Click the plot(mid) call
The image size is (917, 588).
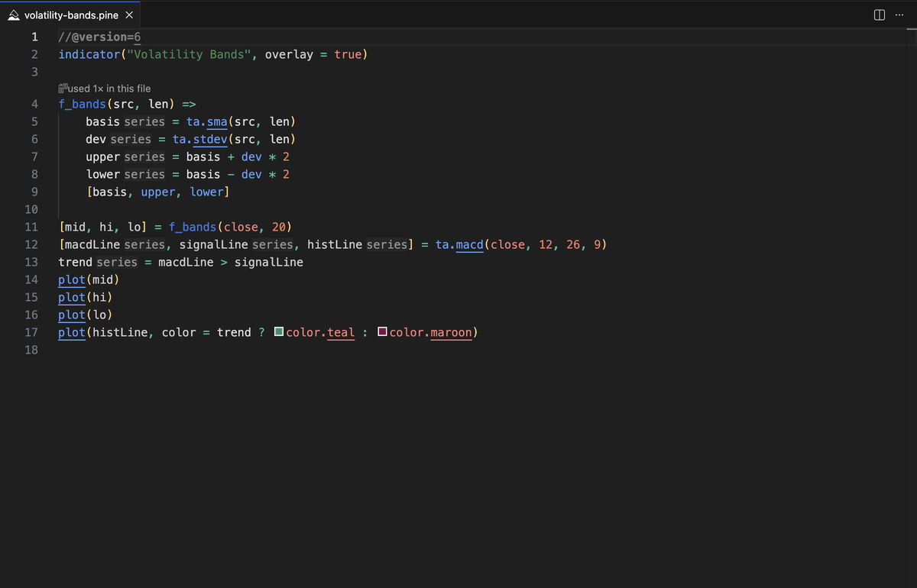[89, 279]
